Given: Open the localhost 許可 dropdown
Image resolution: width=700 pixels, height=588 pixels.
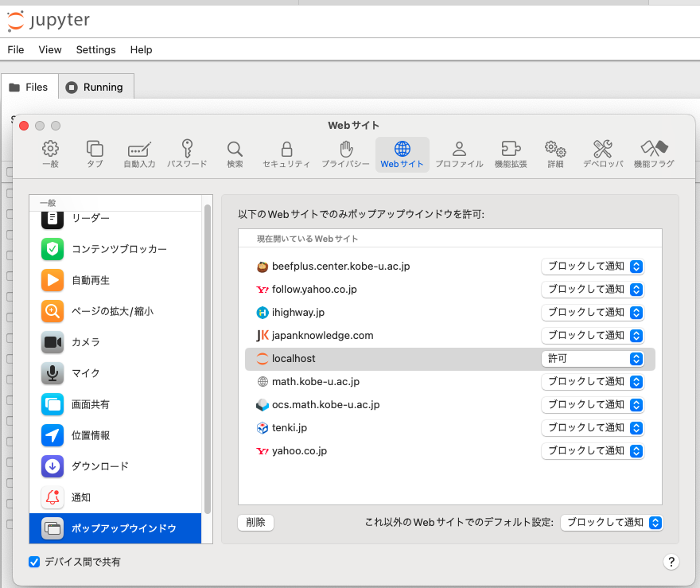Looking at the screenshot, I should (x=592, y=359).
